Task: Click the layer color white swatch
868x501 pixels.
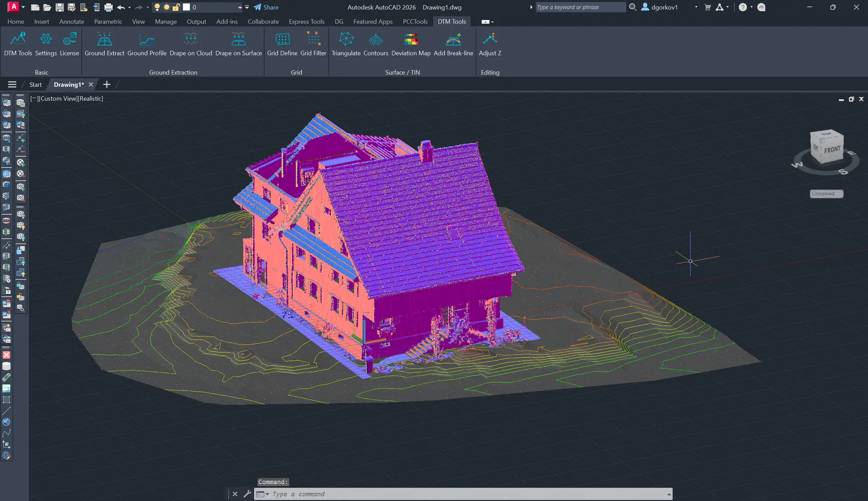Action: click(186, 7)
